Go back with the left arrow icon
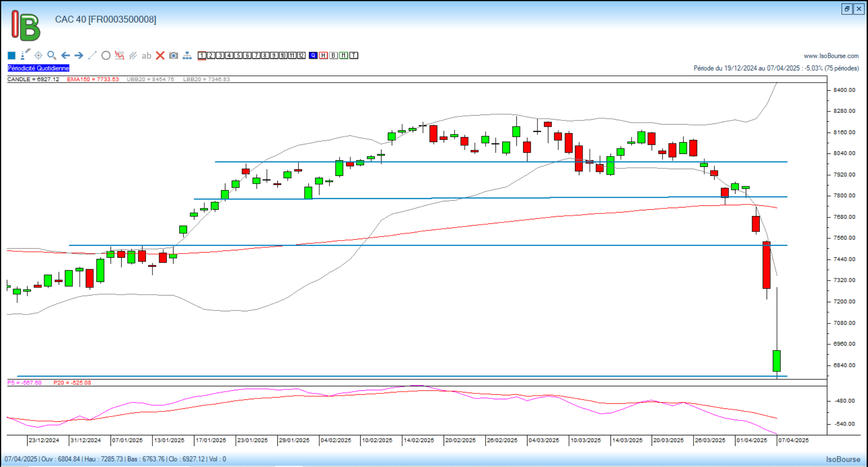This screenshot has height=467, width=868. pos(65,55)
